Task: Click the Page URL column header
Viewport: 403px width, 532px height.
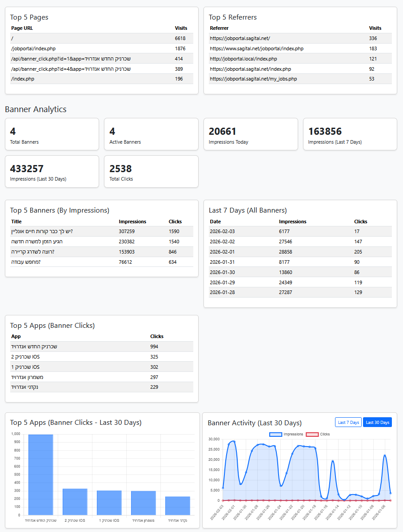Action: click(x=22, y=28)
